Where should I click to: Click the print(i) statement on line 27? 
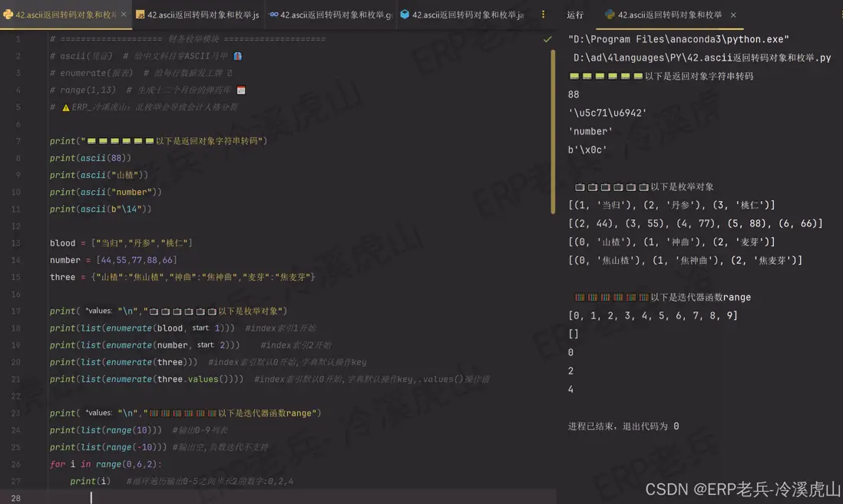point(90,482)
